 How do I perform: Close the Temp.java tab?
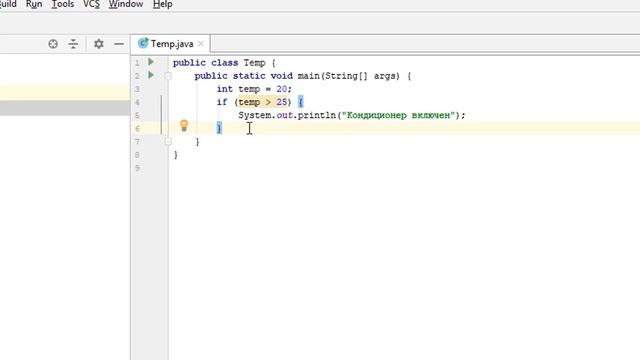(x=201, y=43)
